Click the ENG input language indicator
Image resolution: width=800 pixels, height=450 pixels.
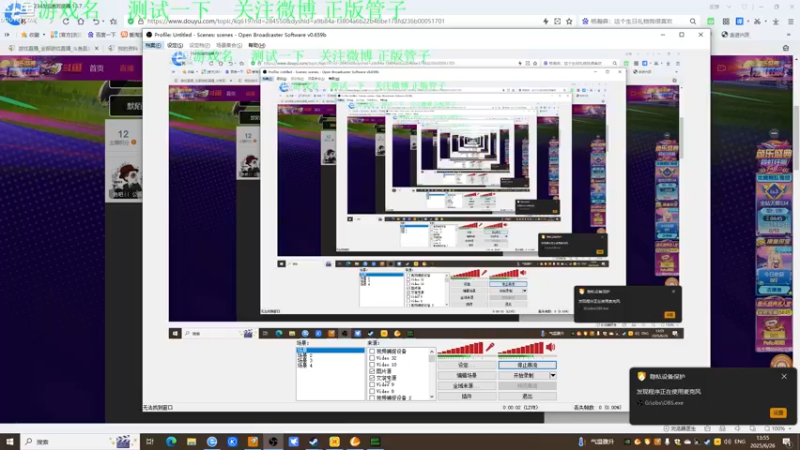[x=739, y=441]
